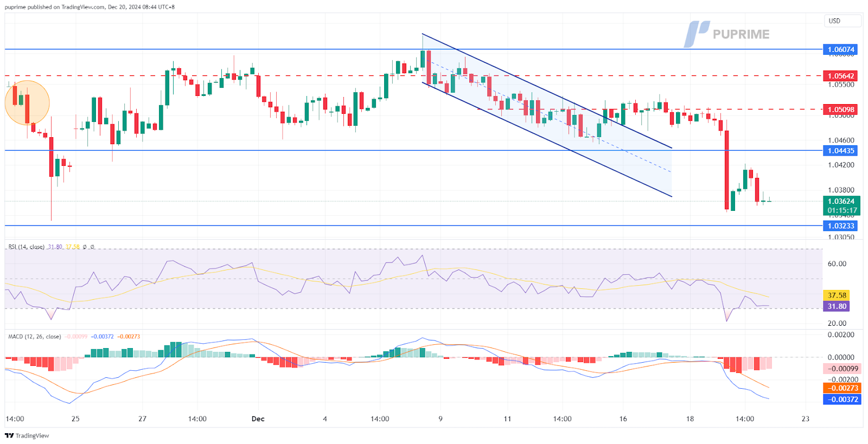Click the 25 date on time axis
The height and width of the screenshot is (444, 868).
click(x=75, y=419)
